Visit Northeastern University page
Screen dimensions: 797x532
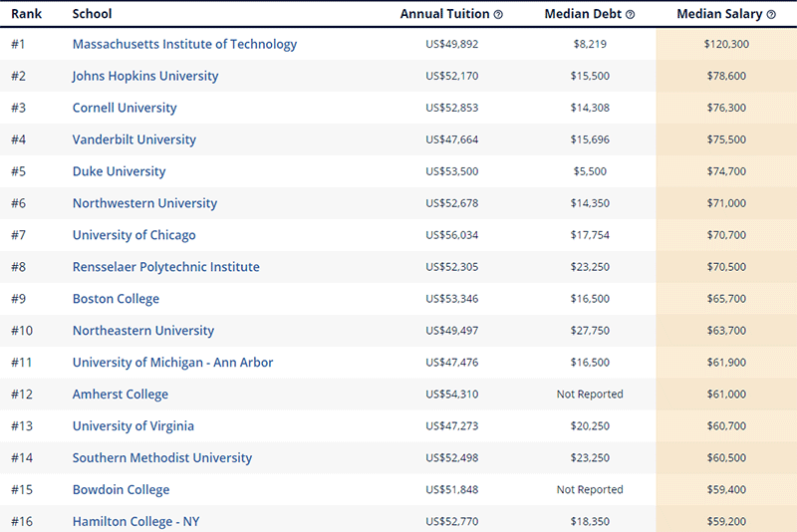tap(143, 331)
